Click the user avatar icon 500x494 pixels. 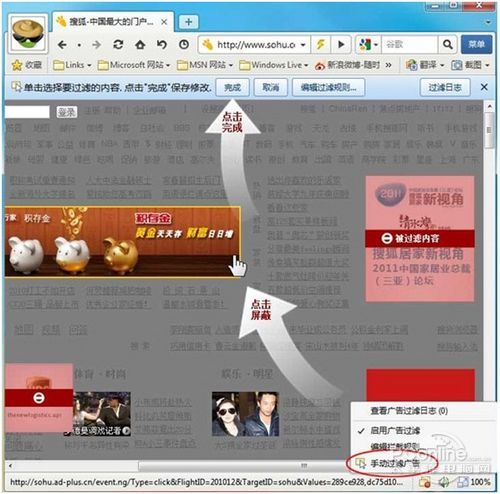[x=28, y=33]
